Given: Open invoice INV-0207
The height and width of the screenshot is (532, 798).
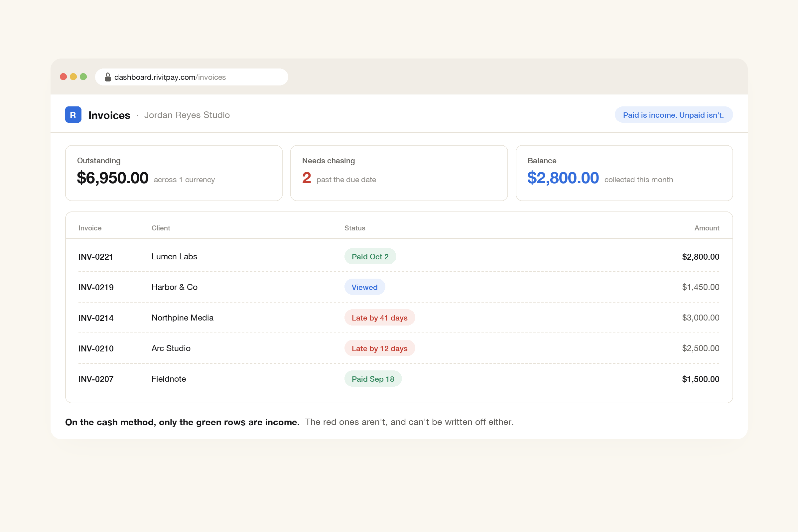Looking at the screenshot, I should tap(96, 379).
